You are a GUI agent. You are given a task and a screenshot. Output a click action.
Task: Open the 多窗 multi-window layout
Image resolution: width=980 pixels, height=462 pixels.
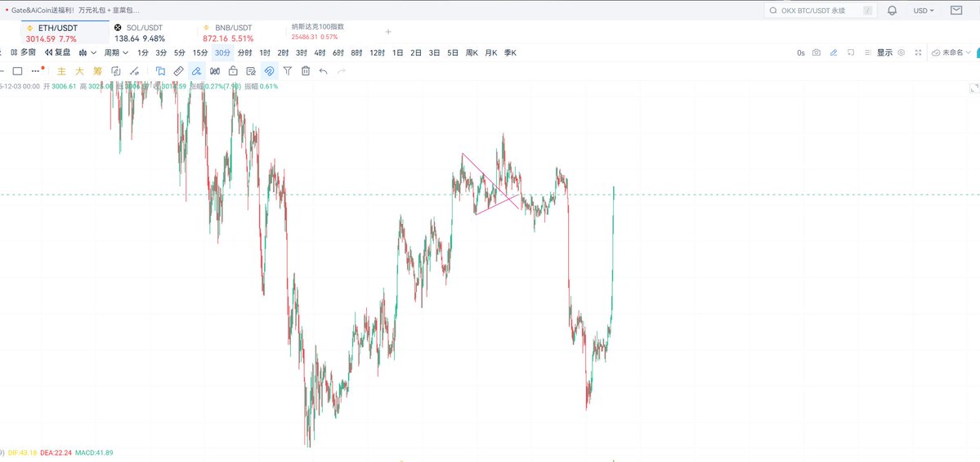click(23, 52)
